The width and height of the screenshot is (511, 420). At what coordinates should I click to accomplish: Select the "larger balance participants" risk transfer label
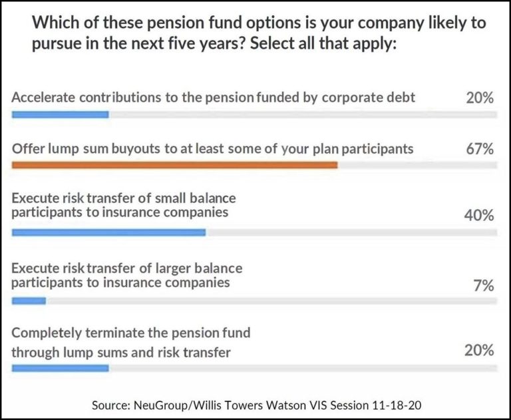(x=127, y=276)
